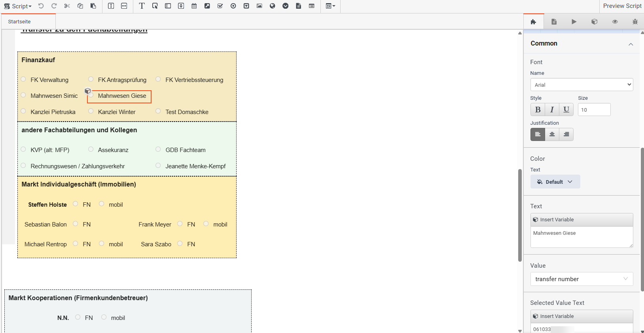Viewport: 644px width, 333px height.
Task: Click the canvas scroll-down arrow
Action: coord(520,331)
